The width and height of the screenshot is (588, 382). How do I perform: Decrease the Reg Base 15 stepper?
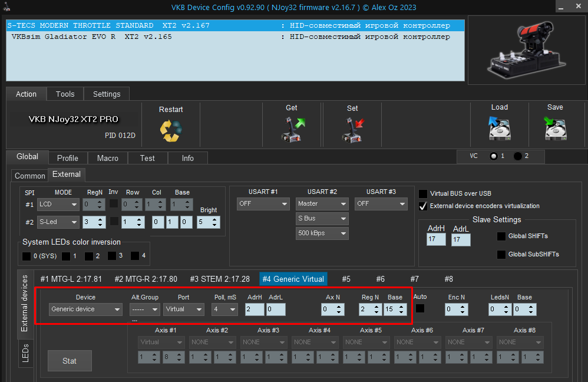point(401,312)
